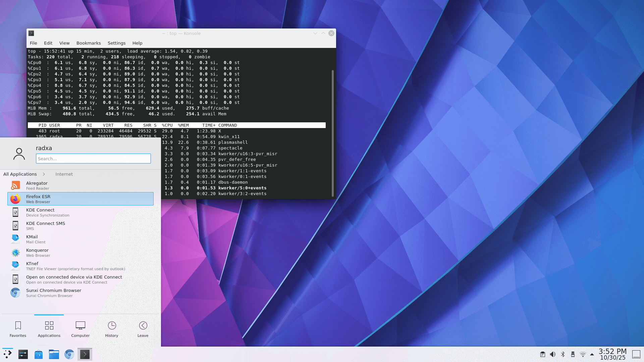
Task: Click the Search field in the launcher
Action: point(93,159)
